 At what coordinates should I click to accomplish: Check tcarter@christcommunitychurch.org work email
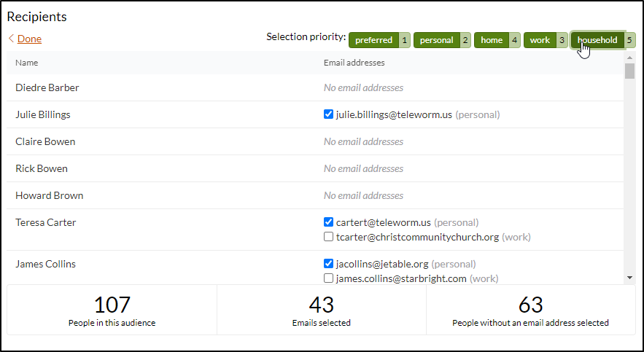tap(328, 237)
